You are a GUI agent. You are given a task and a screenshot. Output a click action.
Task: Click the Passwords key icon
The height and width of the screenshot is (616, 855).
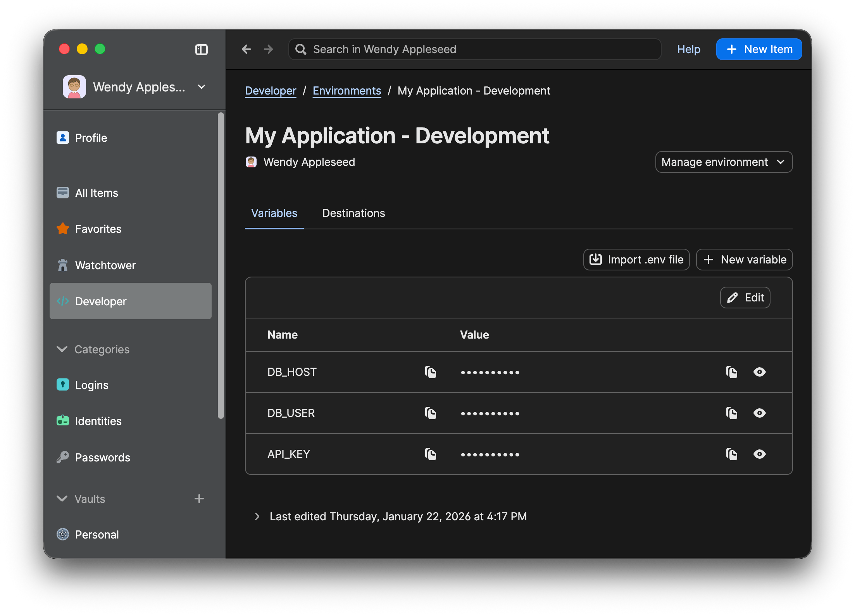coord(63,457)
